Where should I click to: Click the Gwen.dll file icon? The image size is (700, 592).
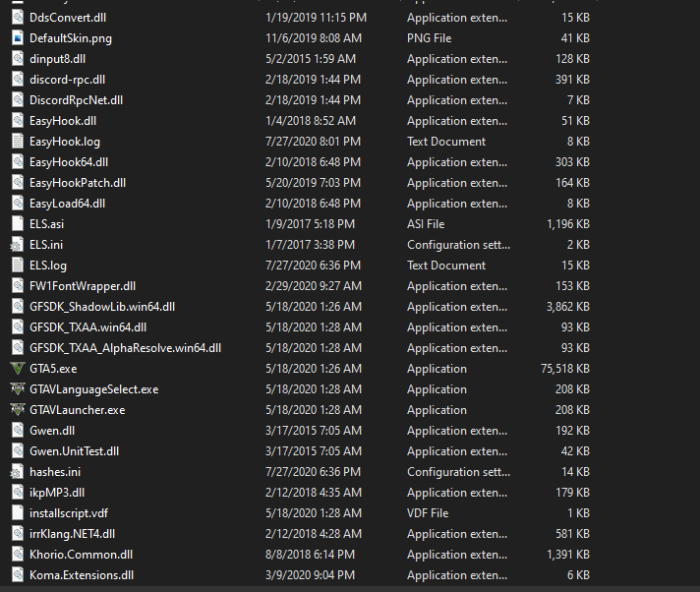18,431
